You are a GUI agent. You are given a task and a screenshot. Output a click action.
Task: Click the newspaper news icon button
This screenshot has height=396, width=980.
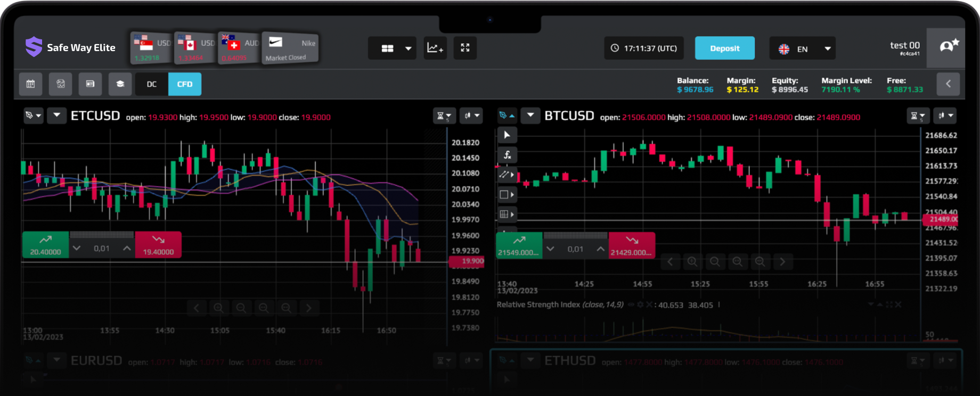(x=90, y=84)
